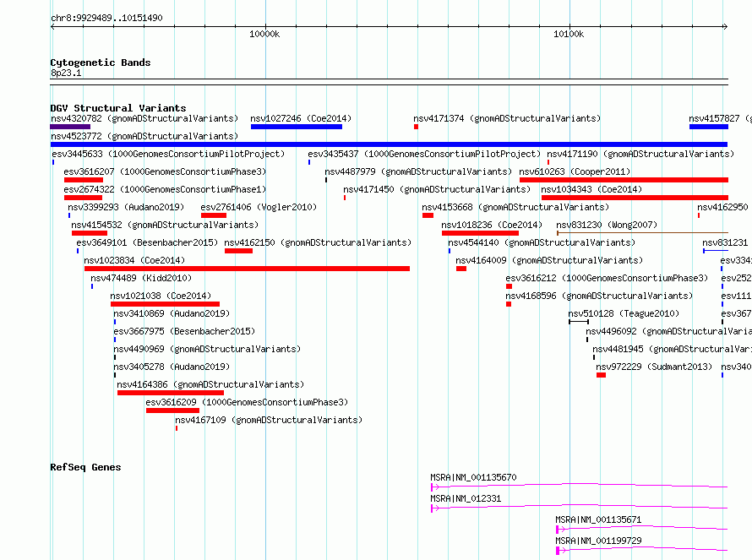Click the nsv610263 red variant bar
This screenshot has width=752, height=560.
click(x=624, y=180)
